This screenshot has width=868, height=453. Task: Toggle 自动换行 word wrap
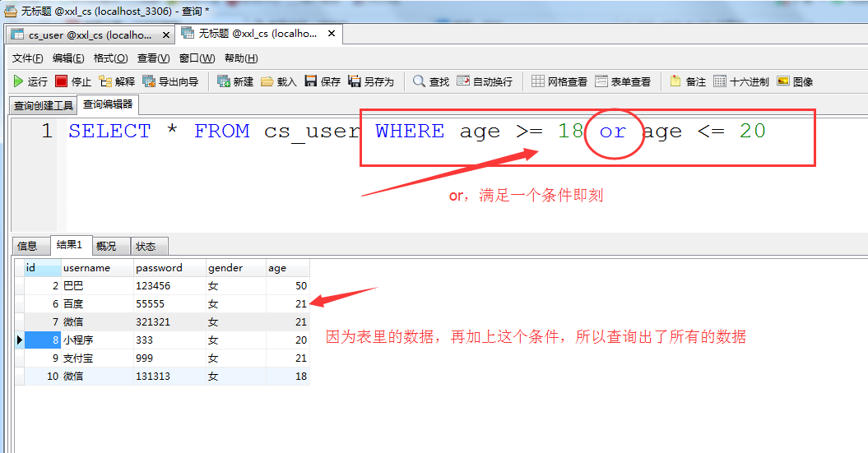coord(485,82)
